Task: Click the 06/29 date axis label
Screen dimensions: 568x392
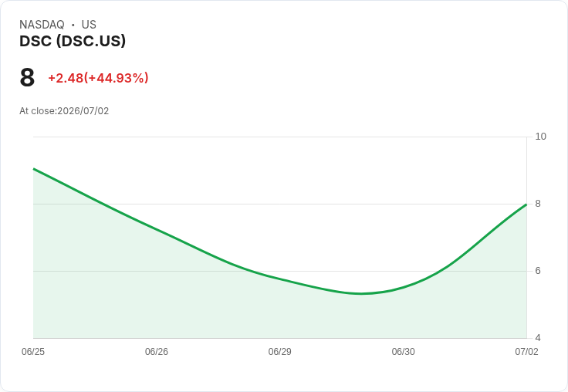Action: coord(279,352)
